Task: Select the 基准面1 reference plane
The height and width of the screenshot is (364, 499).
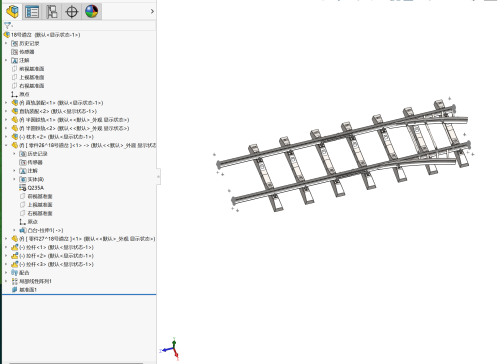Action: point(24,290)
